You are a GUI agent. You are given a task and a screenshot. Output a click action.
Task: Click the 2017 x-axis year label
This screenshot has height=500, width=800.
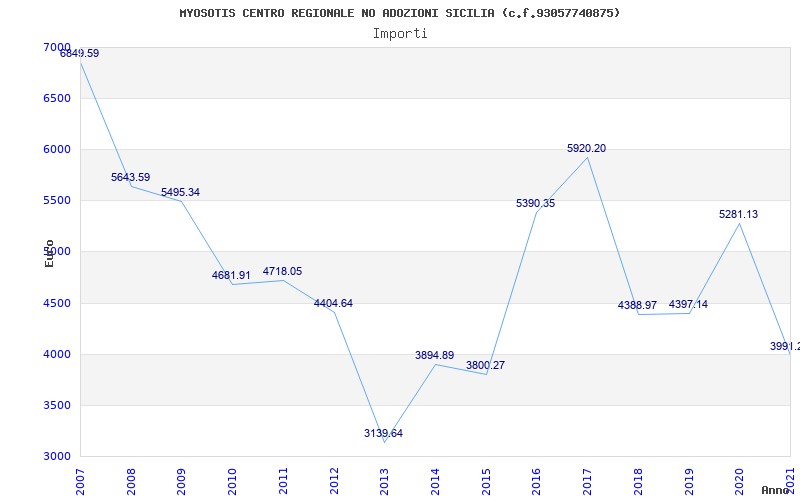point(587,482)
